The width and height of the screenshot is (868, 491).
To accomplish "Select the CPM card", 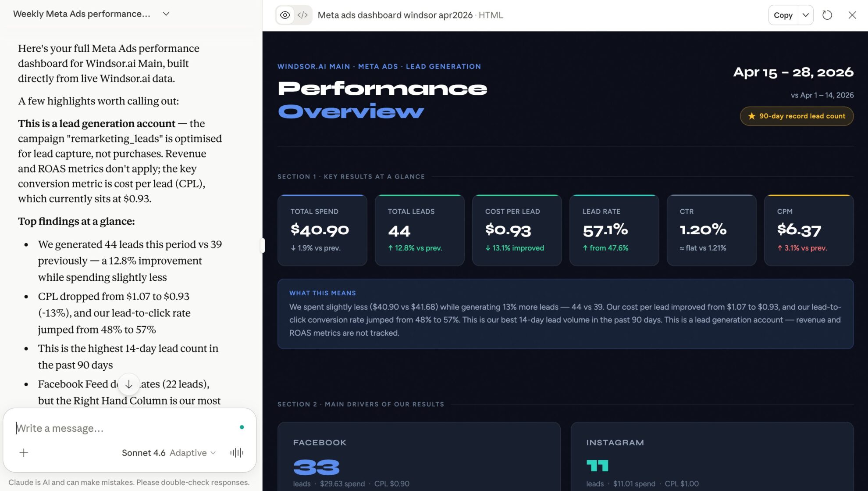I will (809, 230).
